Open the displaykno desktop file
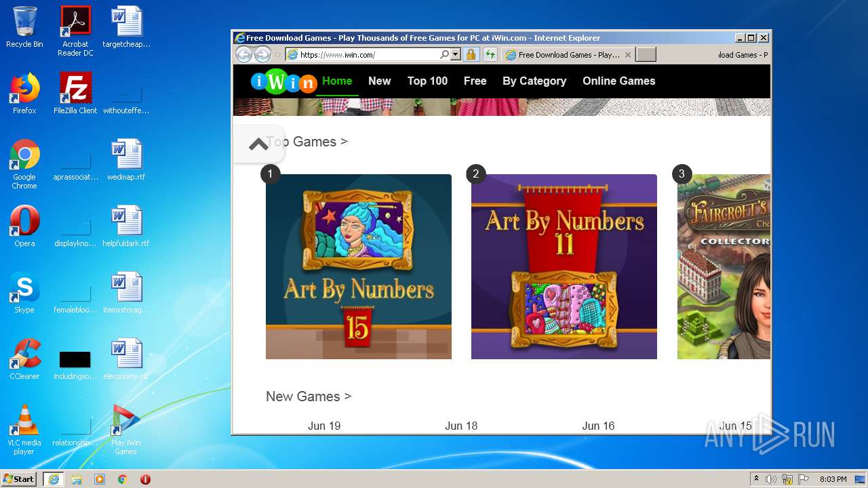The height and width of the screenshot is (488, 868). click(75, 231)
